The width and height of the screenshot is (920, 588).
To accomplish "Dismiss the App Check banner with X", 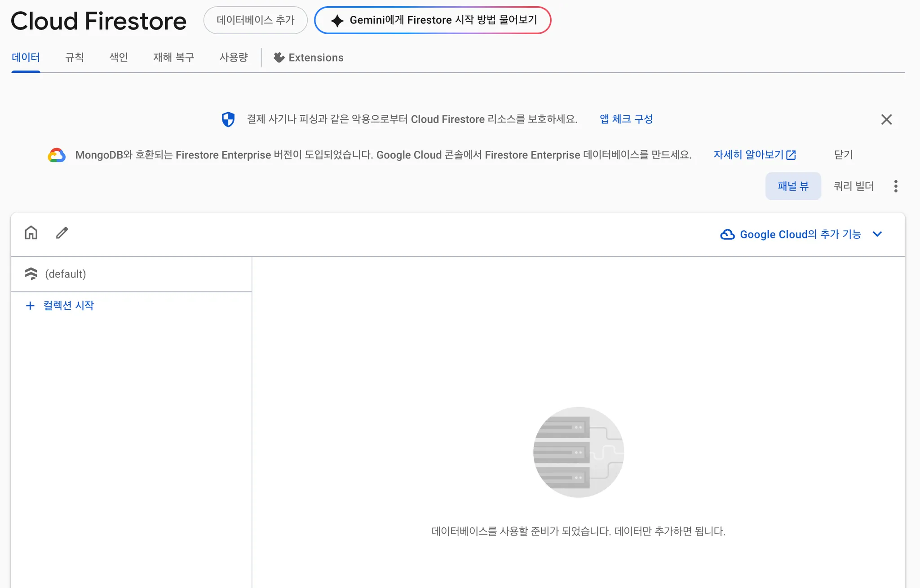I will point(886,119).
